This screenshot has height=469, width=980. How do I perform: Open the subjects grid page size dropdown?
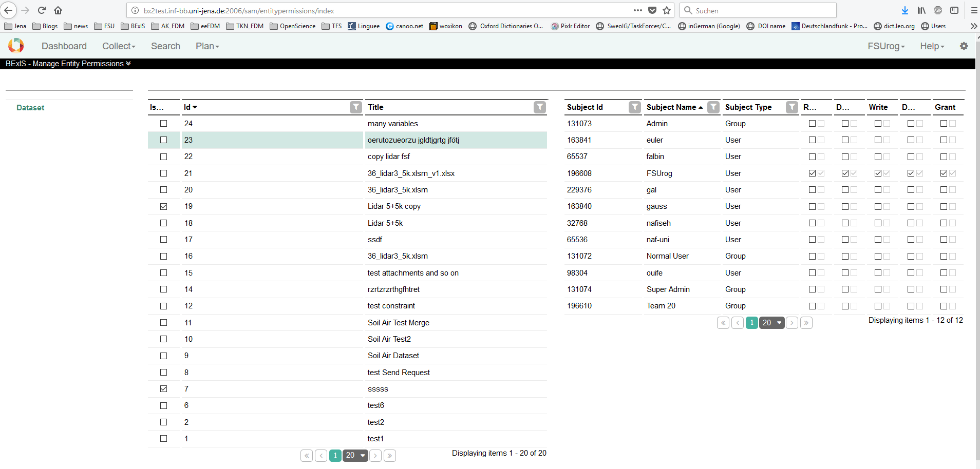[x=772, y=323]
